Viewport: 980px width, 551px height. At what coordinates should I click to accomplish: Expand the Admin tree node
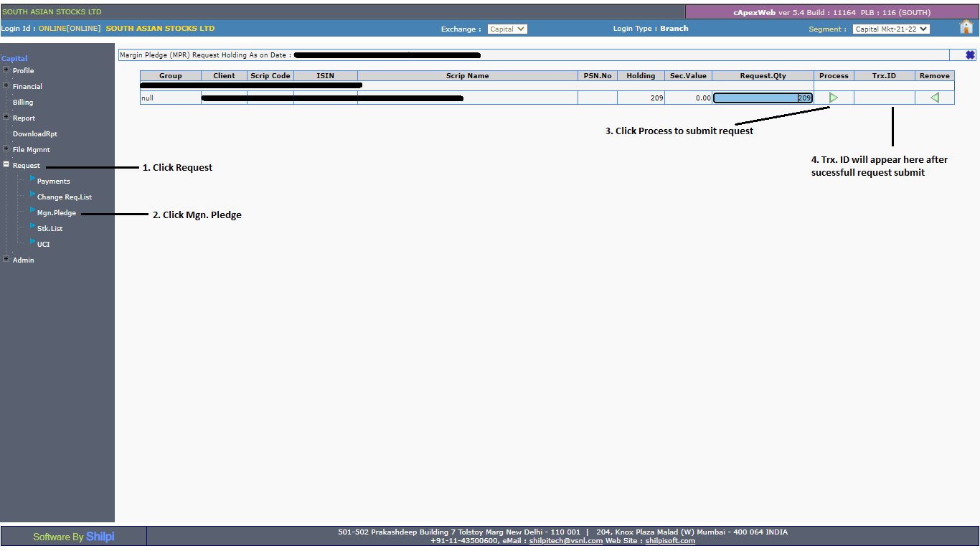pos(6,260)
